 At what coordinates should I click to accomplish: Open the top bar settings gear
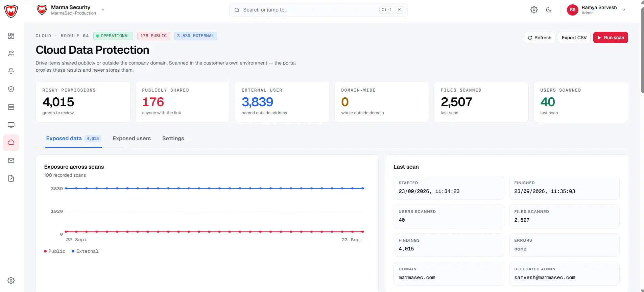click(x=534, y=10)
